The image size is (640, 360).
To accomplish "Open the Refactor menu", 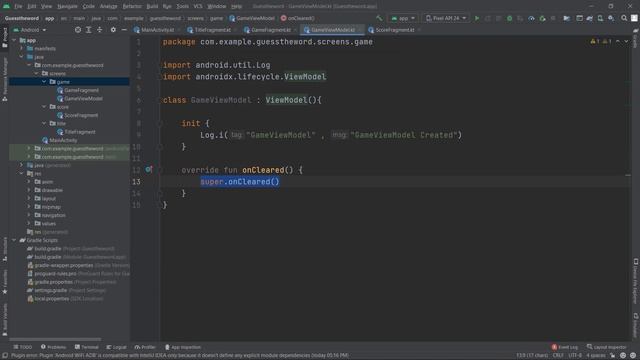I will (x=132, y=7).
